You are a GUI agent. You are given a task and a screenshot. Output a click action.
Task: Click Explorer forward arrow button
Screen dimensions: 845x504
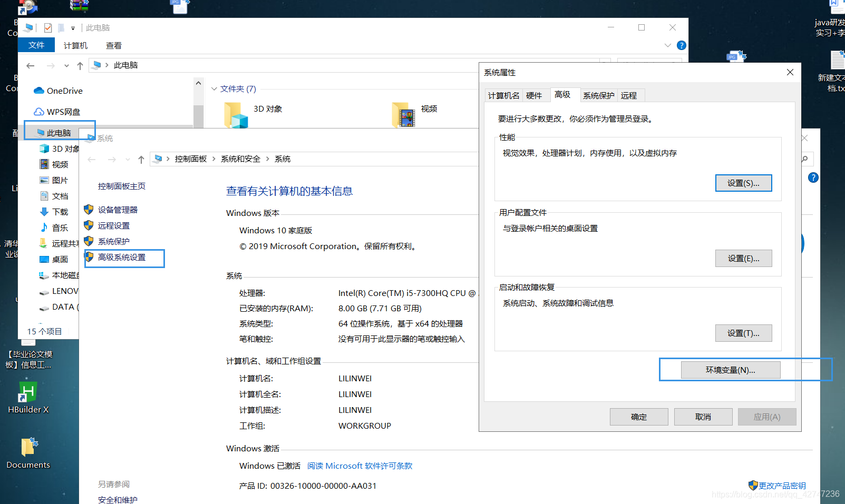(x=51, y=66)
